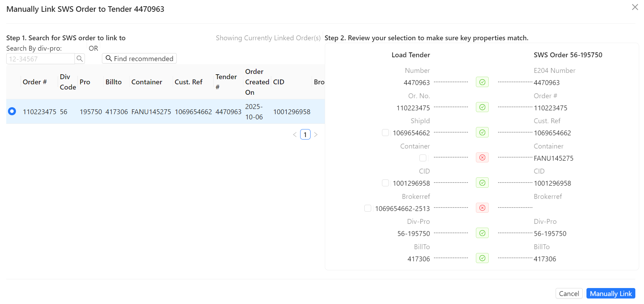Select page 1 in the pagination
The height and width of the screenshot is (304, 644).
[305, 135]
